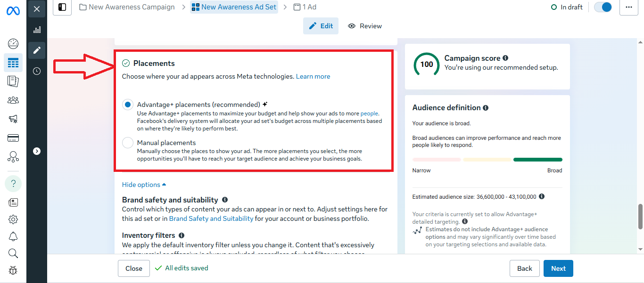Click the bar chart icon in dark panel
644x283 pixels.
[x=37, y=30]
